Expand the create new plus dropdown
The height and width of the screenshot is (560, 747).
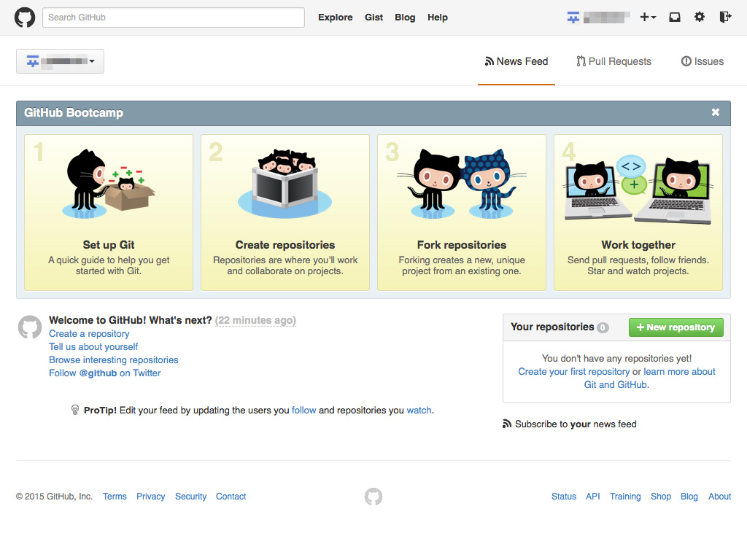[x=648, y=17]
